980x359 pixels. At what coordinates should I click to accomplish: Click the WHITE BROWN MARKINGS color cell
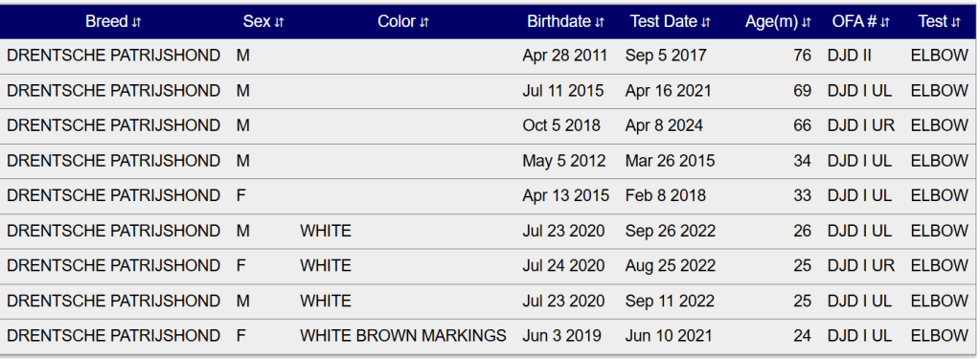[x=403, y=336]
